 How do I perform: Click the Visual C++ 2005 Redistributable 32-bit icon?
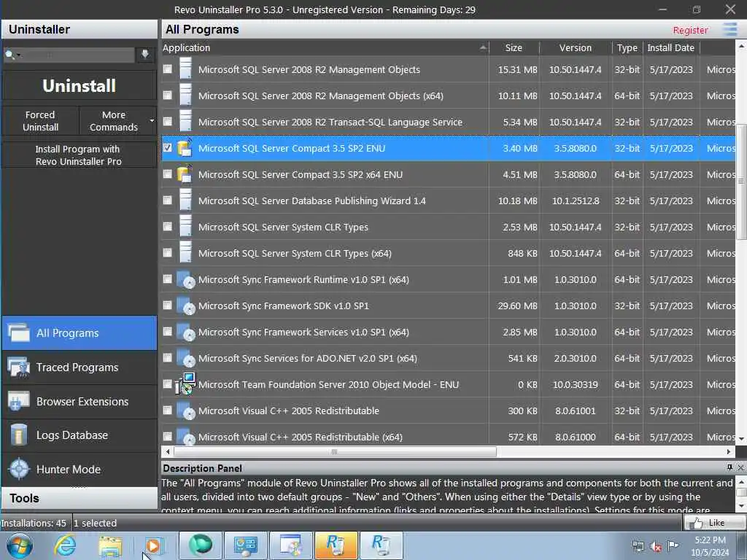pos(185,411)
